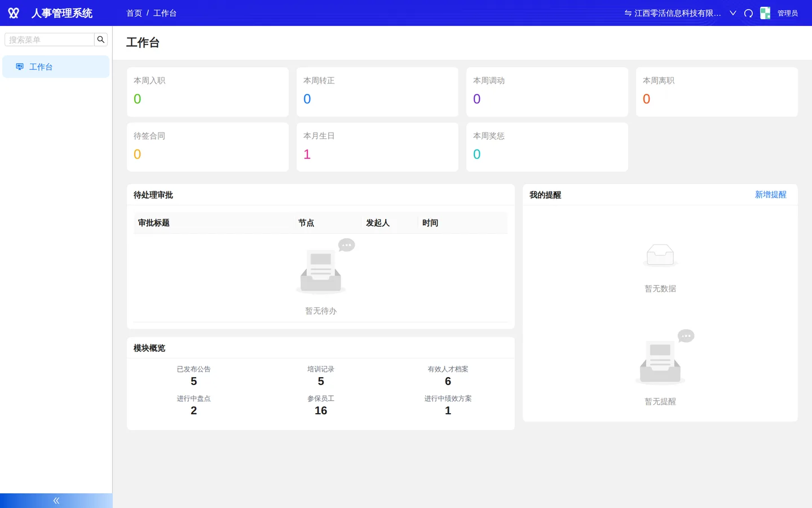Screen dimensions: 812x508
Task: Click the 模块概览 panel title
Action: [x=149, y=348]
